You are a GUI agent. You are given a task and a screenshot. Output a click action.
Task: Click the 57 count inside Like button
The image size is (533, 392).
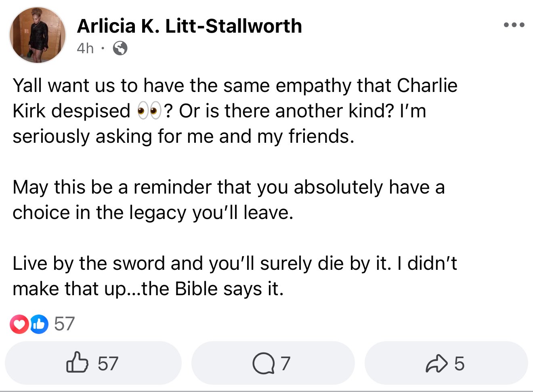click(108, 363)
